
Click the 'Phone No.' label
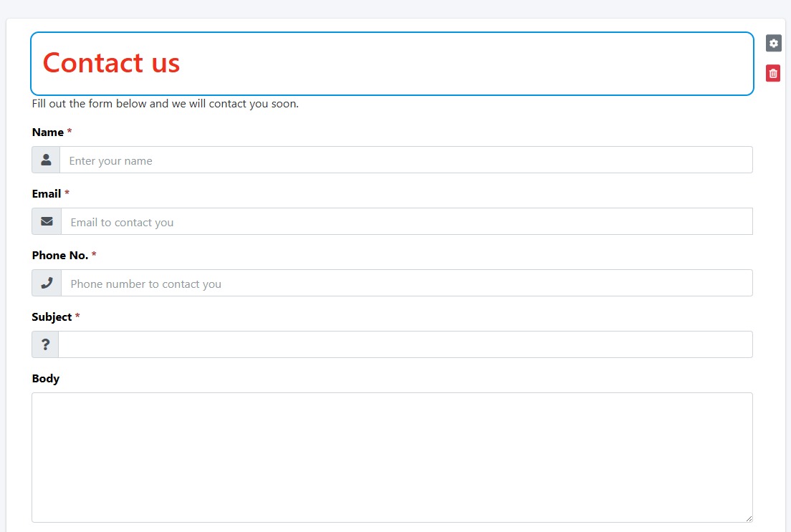point(59,256)
